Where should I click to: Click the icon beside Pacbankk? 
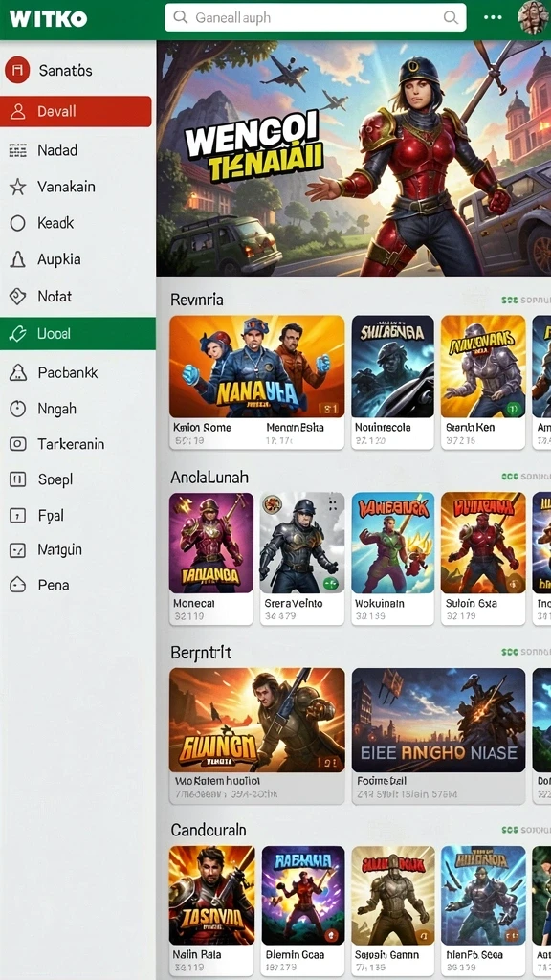point(17,372)
